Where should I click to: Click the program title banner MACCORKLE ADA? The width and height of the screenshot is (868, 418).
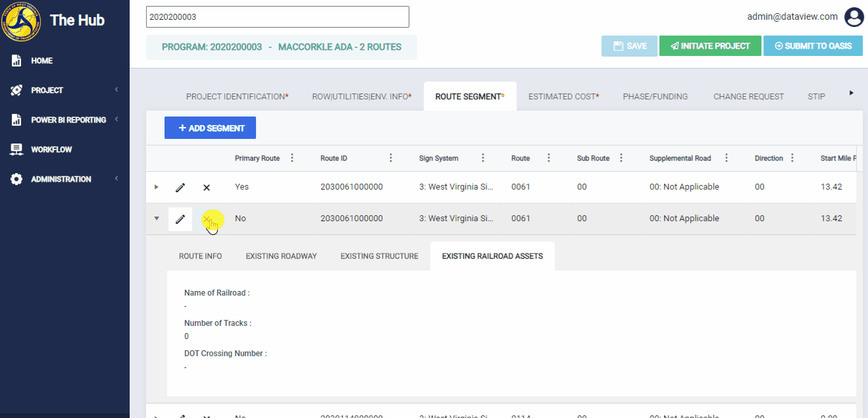282,47
